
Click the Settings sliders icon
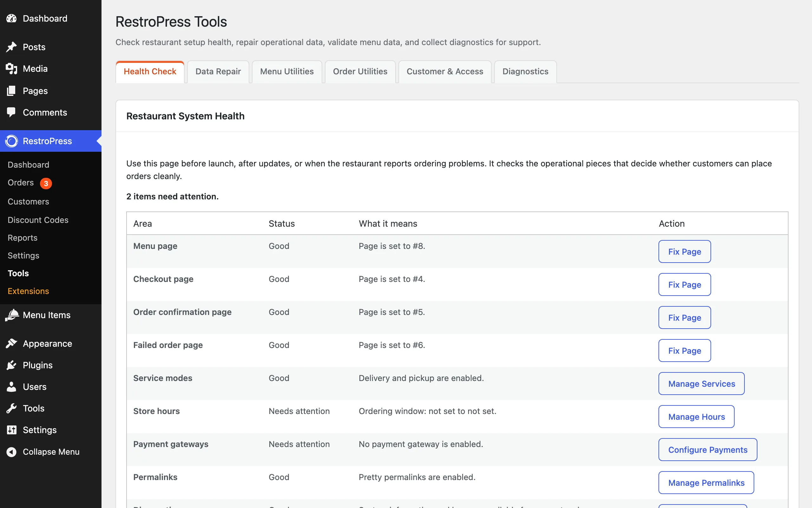[x=11, y=430]
